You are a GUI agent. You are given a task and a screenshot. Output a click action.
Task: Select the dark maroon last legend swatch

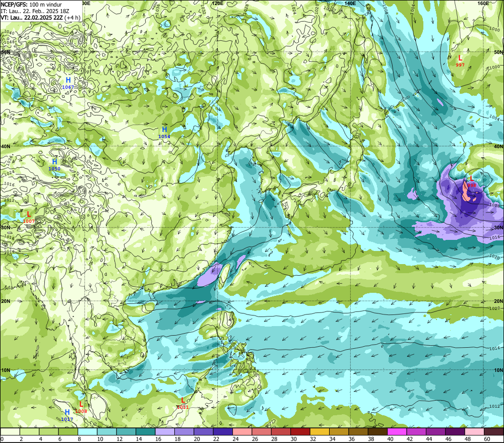click(x=494, y=432)
